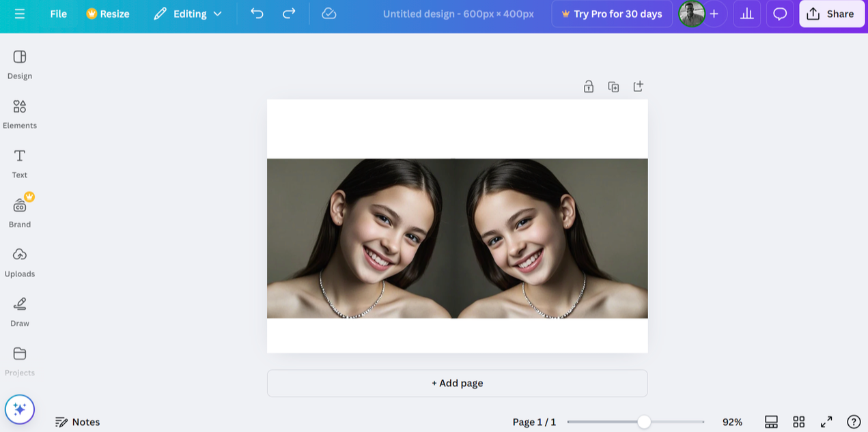Open the Projects panel
Screen dimensions: 868x432
[20, 362]
